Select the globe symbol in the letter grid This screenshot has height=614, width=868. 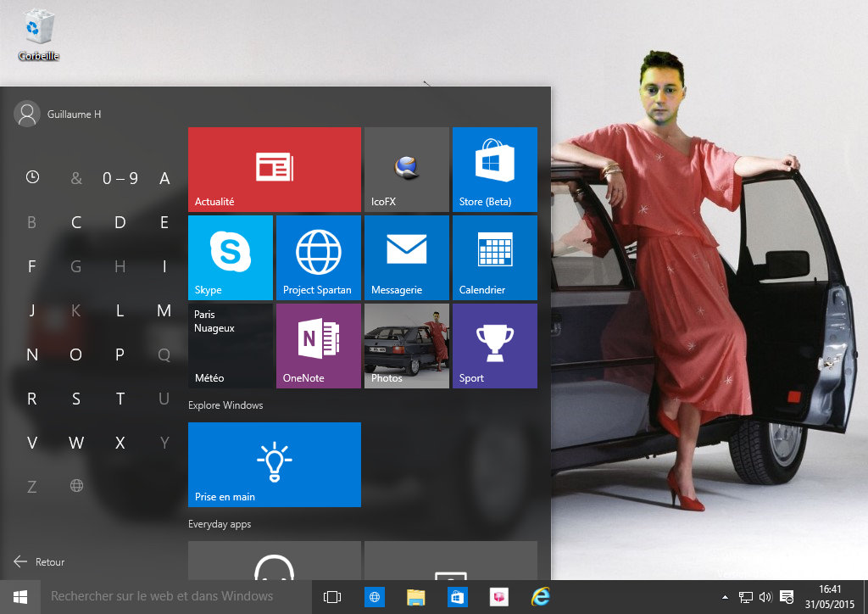point(76,486)
